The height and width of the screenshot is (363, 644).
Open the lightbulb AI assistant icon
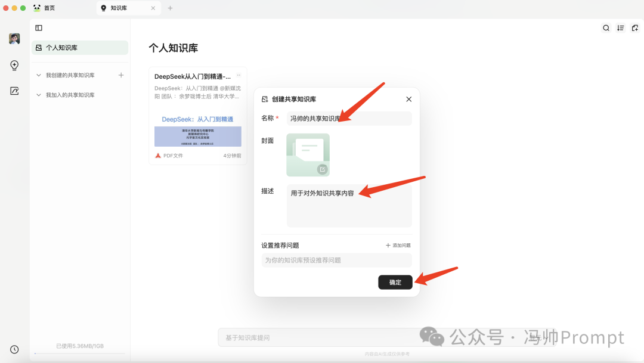tap(14, 66)
